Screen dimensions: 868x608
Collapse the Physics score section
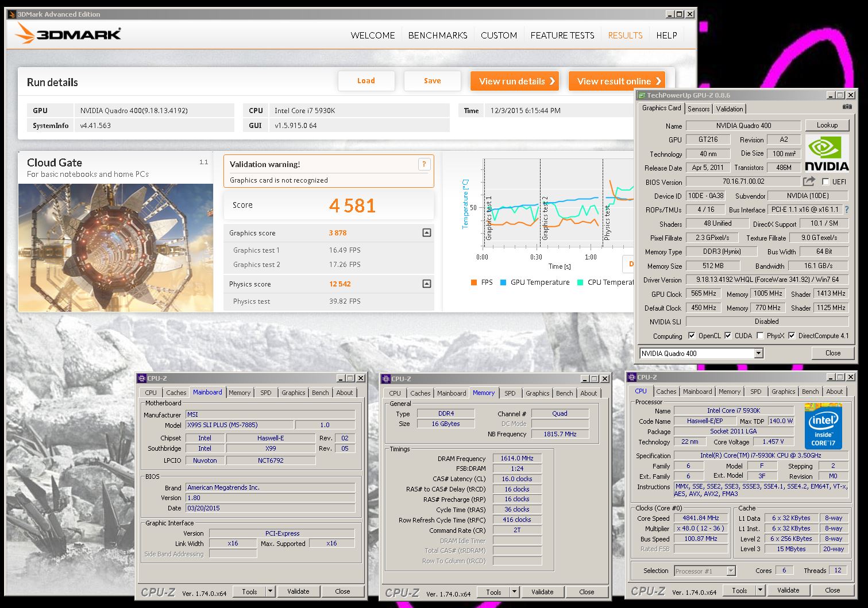[x=426, y=284]
